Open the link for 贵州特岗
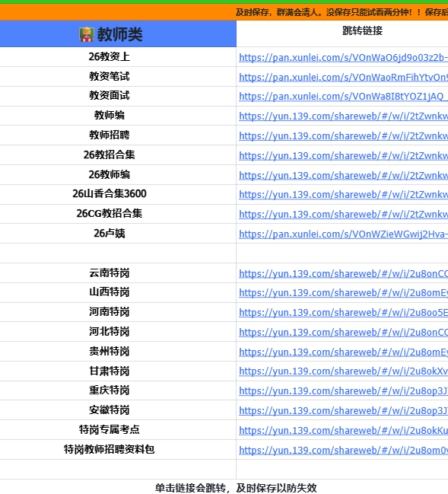448x494 pixels. (343, 352)
